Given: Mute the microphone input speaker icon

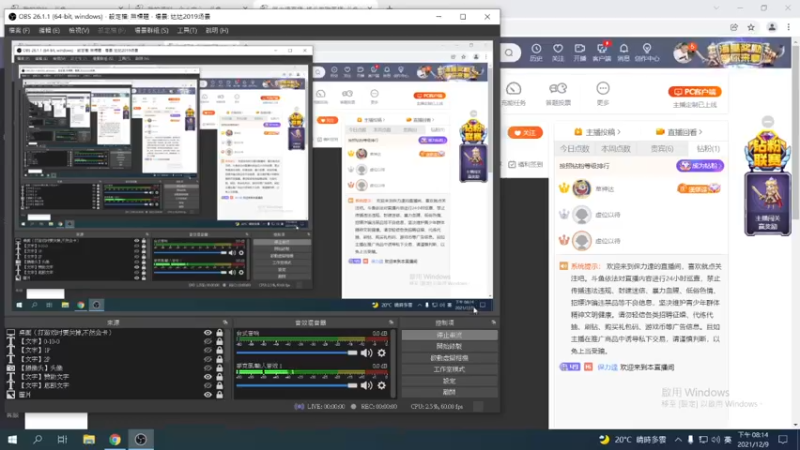Looking at the screenshot, I should 366,385.
